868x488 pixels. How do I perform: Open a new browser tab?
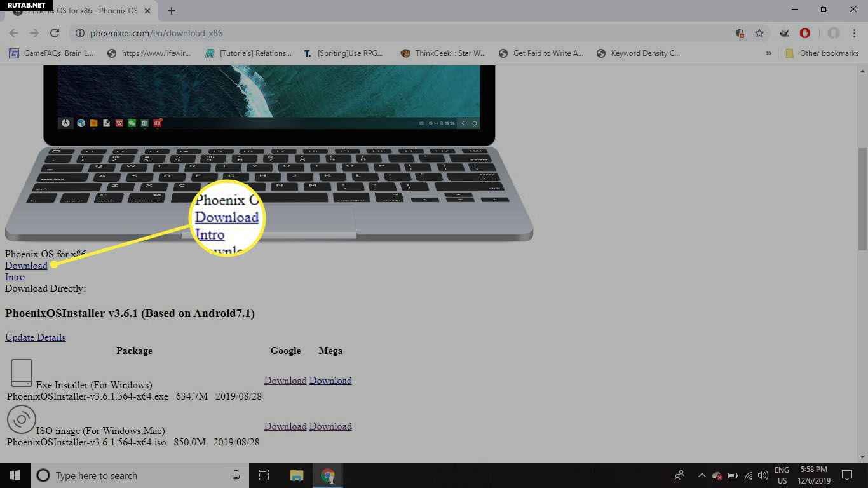click(x=172, y=10)
